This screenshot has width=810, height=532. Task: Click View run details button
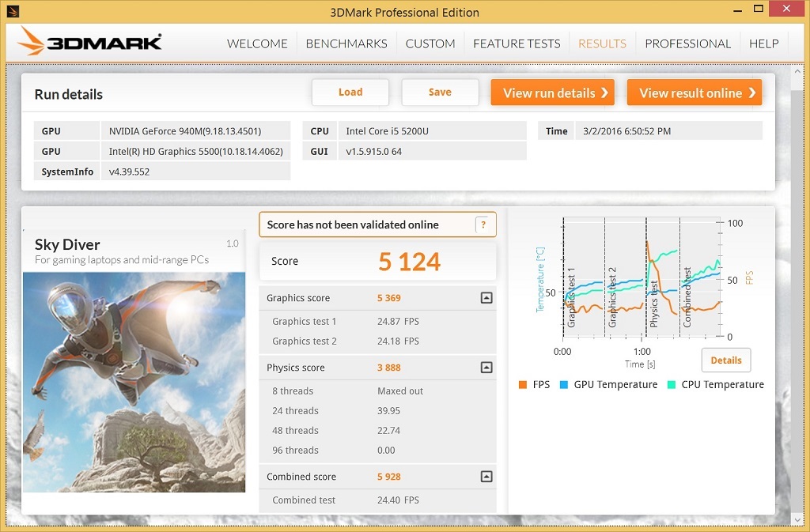(x=555, y=92)
